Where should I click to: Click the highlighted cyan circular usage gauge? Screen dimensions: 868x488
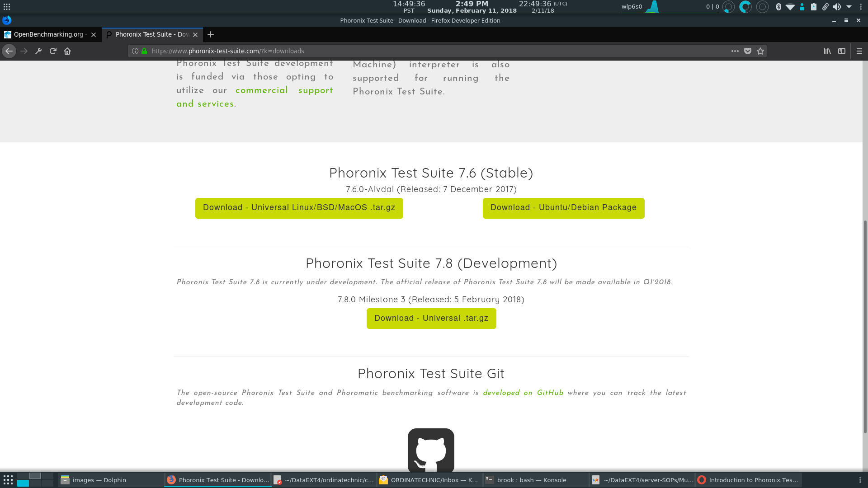point(745,7)
